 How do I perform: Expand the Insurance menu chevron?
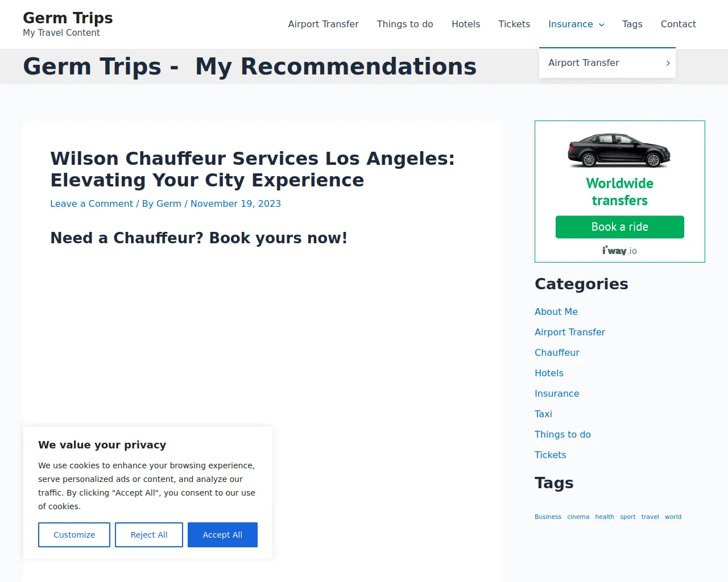point(602,24)
